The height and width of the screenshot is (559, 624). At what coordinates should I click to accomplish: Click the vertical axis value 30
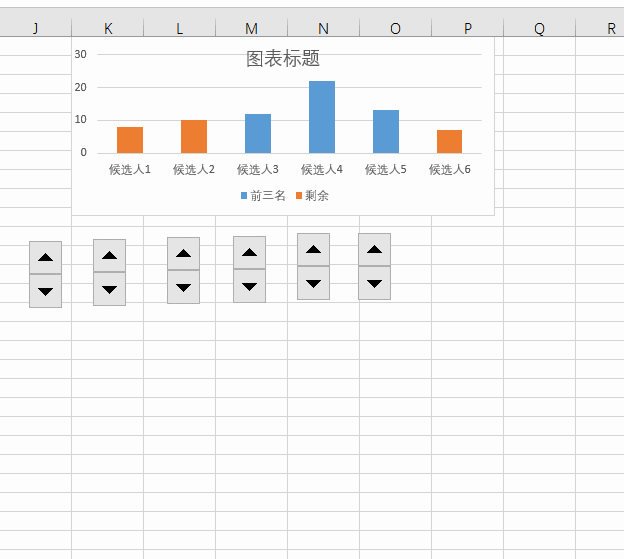80,54
